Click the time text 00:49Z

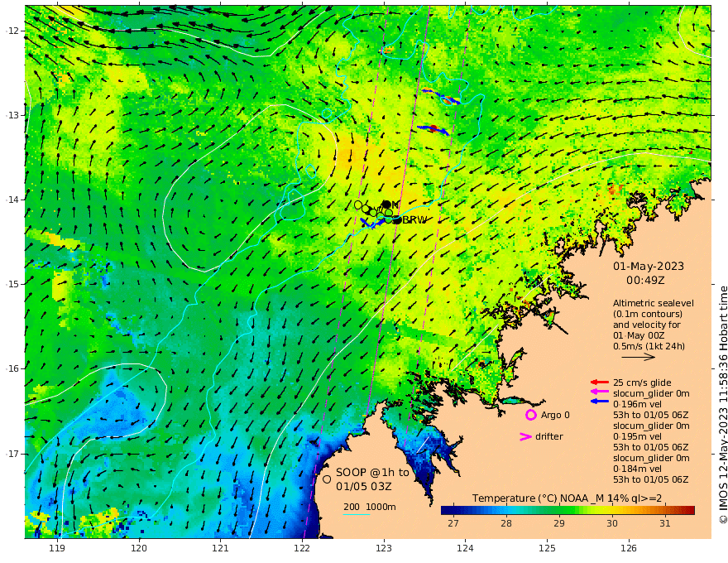(645, 281)
